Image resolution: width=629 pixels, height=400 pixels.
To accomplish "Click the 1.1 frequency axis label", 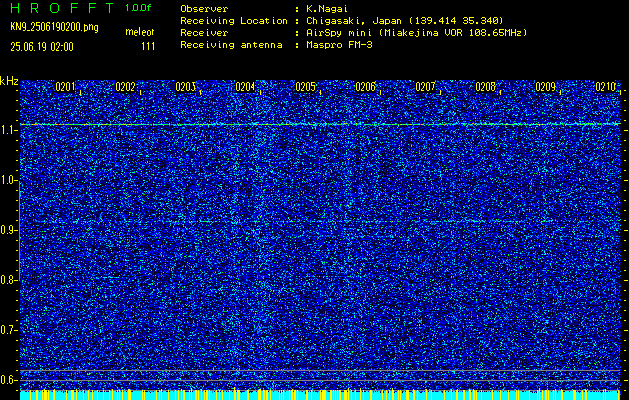I will [9, 130].
